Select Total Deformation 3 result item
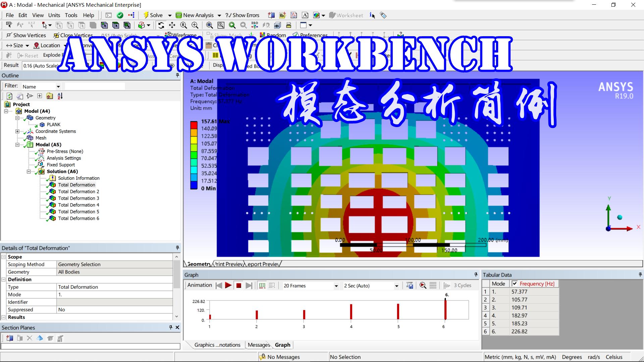Image resolution: width=644 pixels, height=362 pixels. (79, 198)
